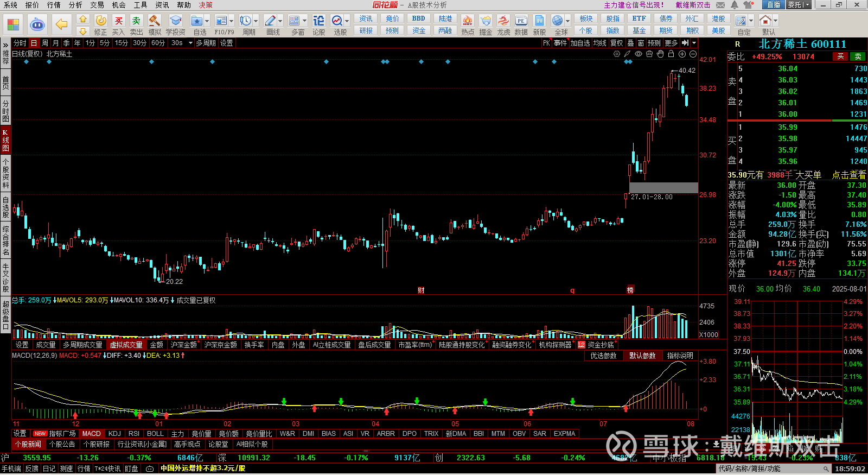This screenshot has width=868, height=475.
Task: Open the 龙虎 dragon icon
Action: pos(503,21)
